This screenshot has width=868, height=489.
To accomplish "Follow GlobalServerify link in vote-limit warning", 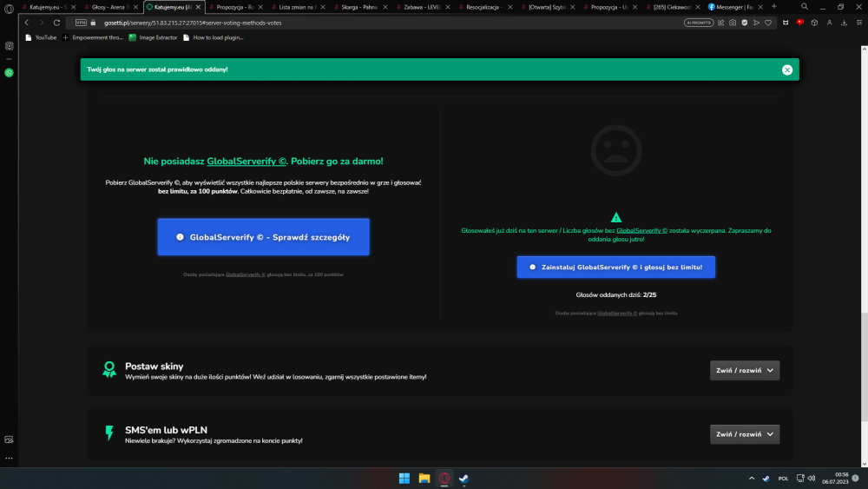I will tap(641, 230).
